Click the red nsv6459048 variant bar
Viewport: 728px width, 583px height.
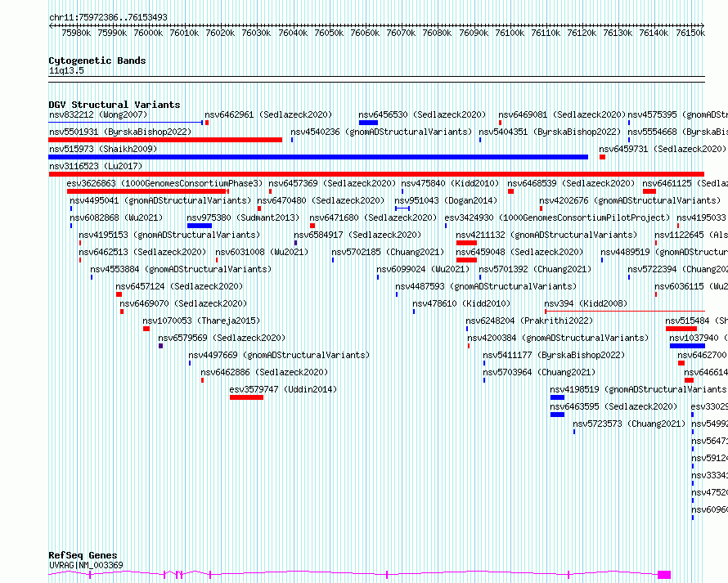tap(466, 260)
